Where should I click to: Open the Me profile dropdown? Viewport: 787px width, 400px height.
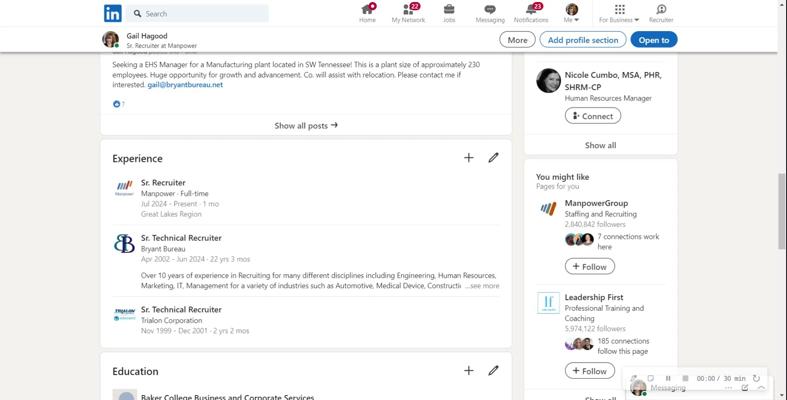click(x=571, y=14)
